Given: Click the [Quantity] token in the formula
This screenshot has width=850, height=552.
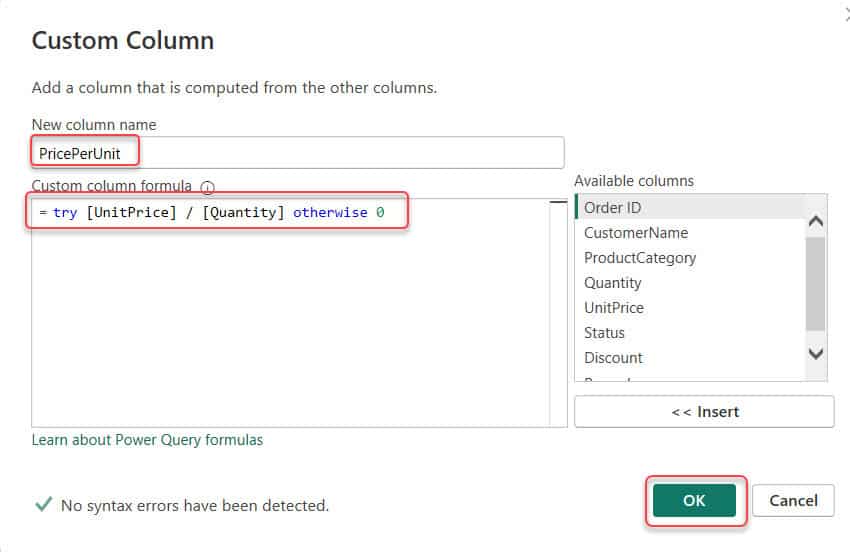Looking at the screenshot, I should 243,213.
